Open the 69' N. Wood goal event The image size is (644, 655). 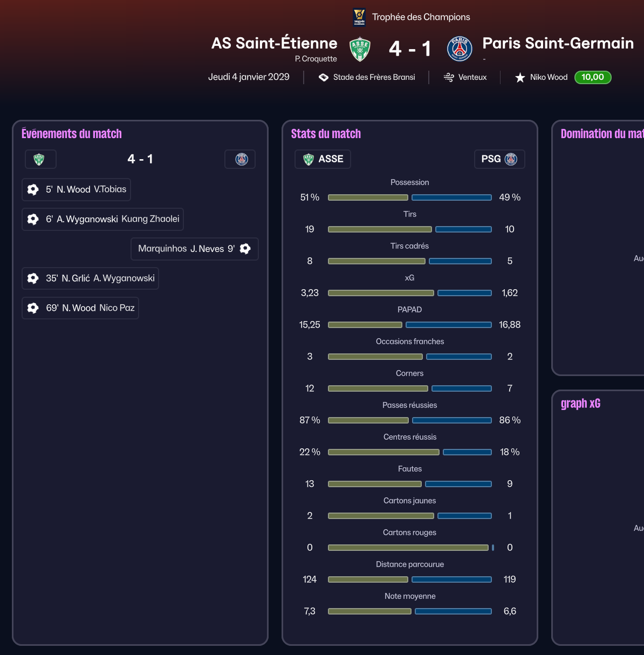click(x=80, y=308)
